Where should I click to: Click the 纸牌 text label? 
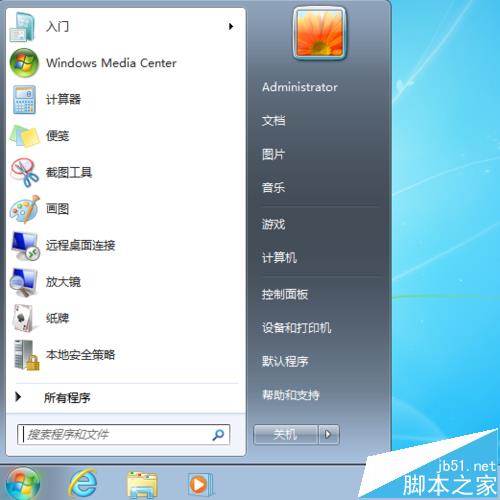(58, 318)
